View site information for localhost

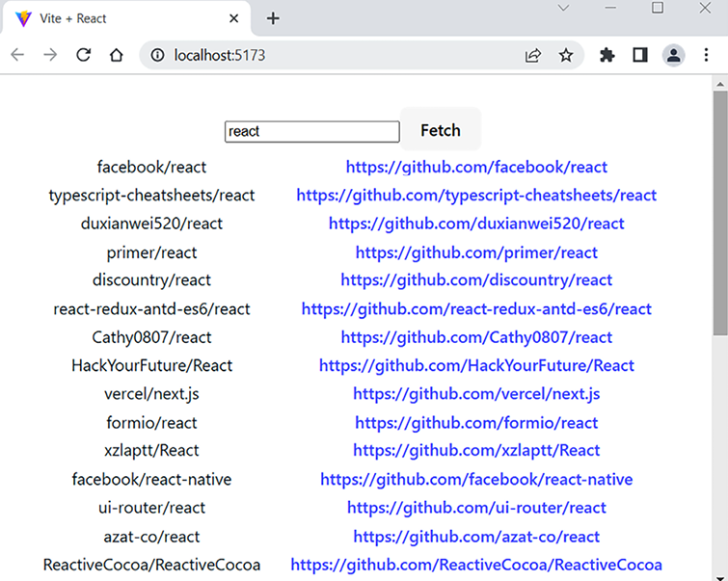157,55
